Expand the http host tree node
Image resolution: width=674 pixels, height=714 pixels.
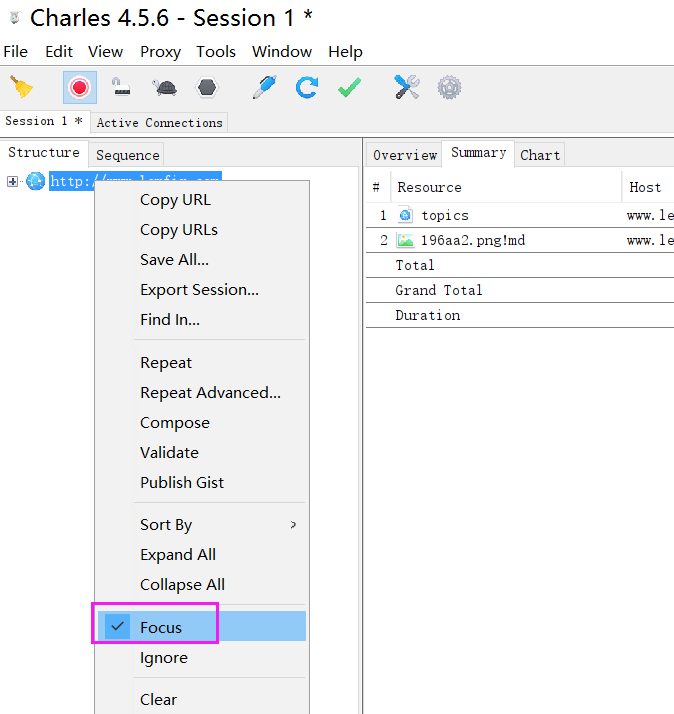pos(12,182)
